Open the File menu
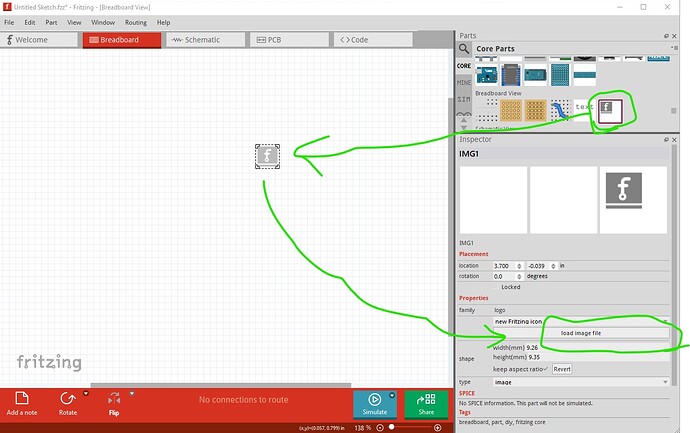690x433 pixels. (x=9, y=22)
